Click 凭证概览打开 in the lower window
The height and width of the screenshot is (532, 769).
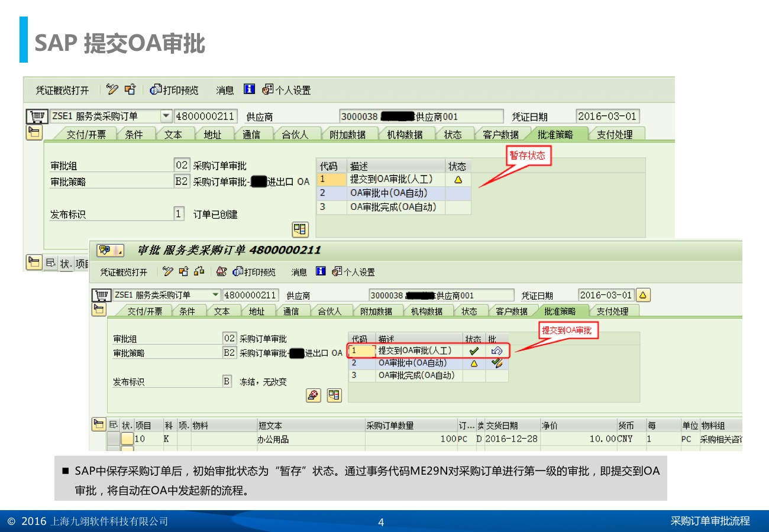pyautogui.click(x=123, y=273)
